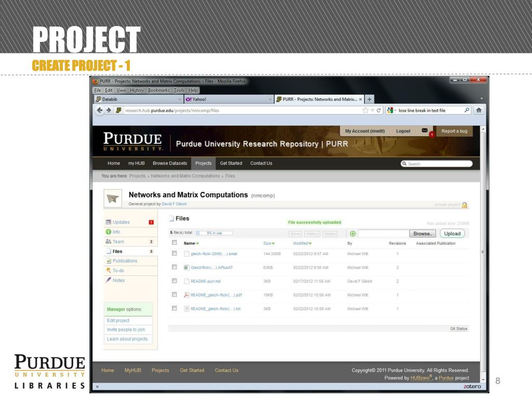532x399 pixels.
Task: Click file icon beside Gleichflickr APlusAT
Action: (187, 268)
